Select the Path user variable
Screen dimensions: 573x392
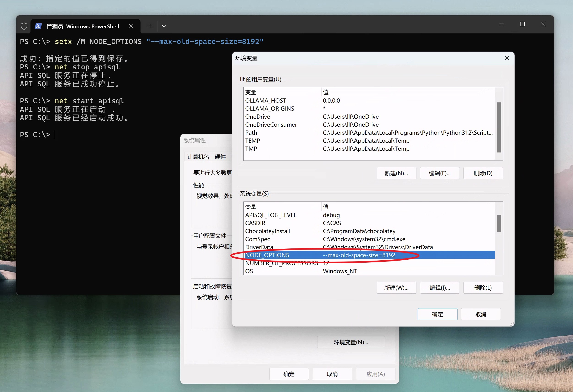tap(251, 133)
